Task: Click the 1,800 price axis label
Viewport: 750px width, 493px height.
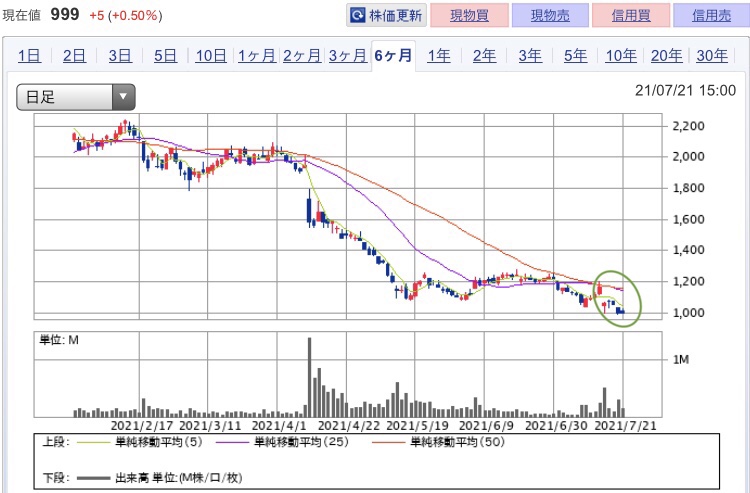Action: [x=688, y=188]
